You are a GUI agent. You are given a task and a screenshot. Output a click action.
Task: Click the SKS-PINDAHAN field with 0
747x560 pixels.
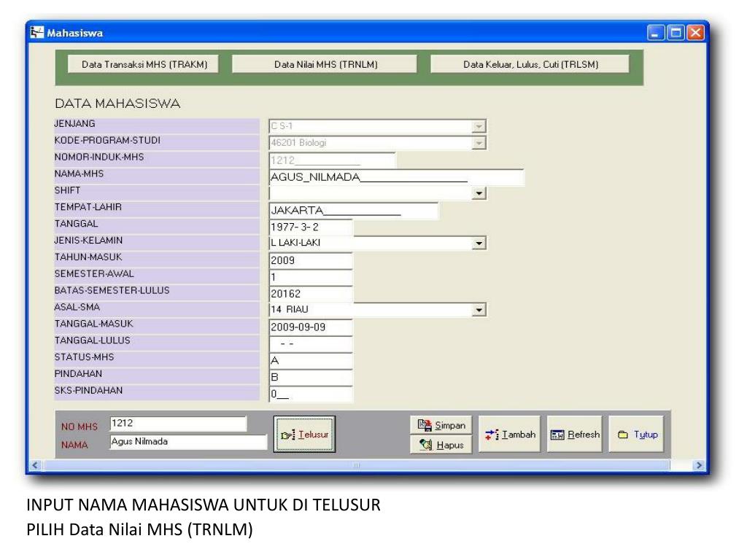click(311, 394)
